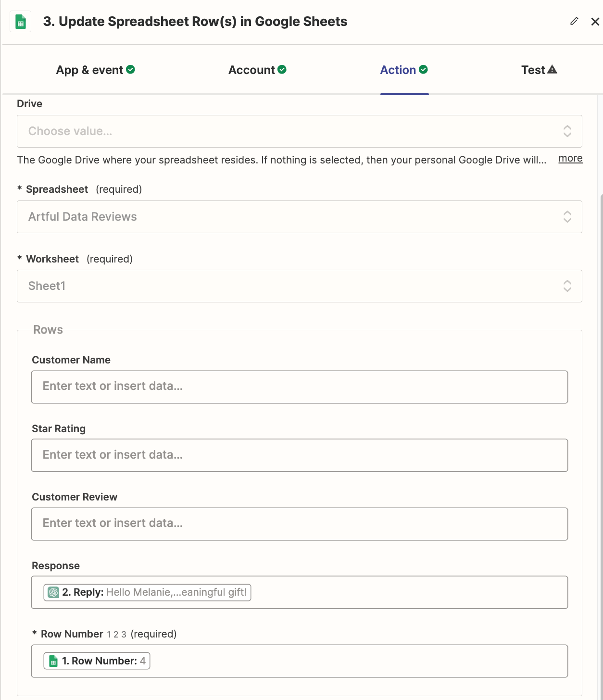Screen dimensions: 603x700
Task: Open the Spreadsheet dropdown showing Artful Data Reviews
Action: coord(299,217)
